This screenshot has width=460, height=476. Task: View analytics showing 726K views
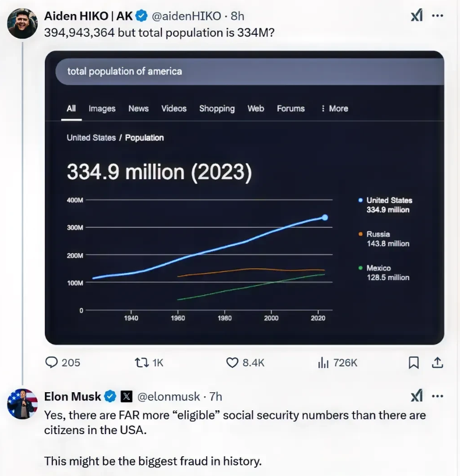click(x=324, y=363)
